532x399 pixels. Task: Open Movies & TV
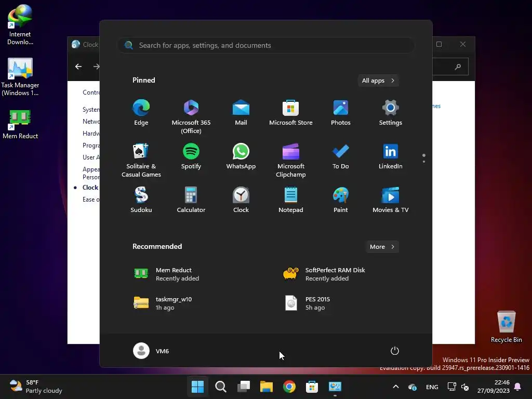coord(391,200)
